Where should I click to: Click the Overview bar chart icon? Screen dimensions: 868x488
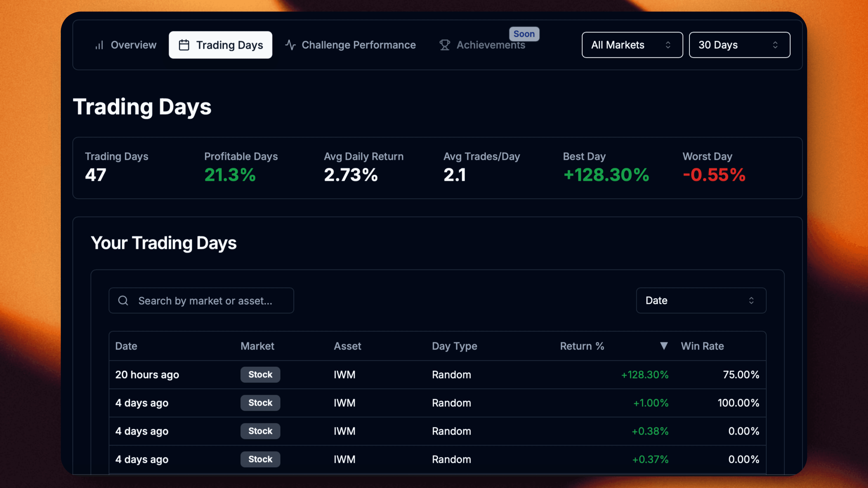pos(99,45)
